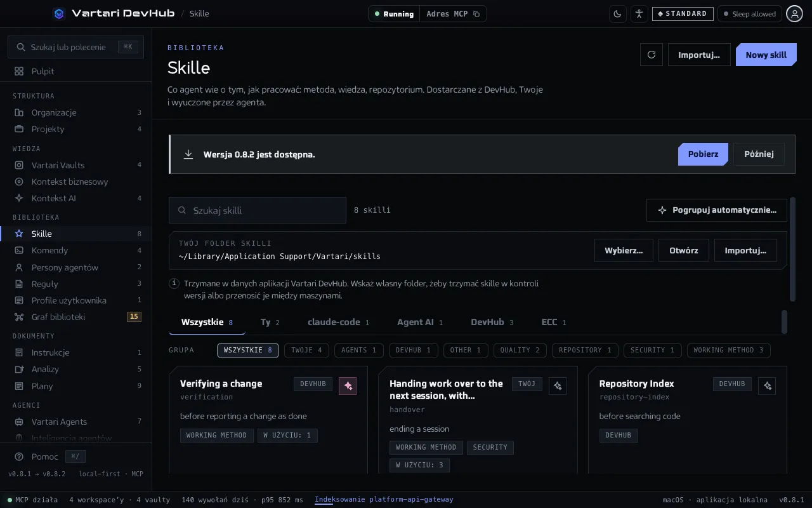Click the info icon beside folder hint

point(174,284)
